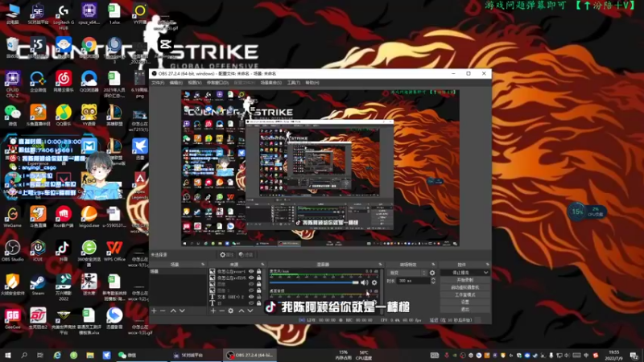Enable 工作室模式 studio mode
Screen dimensions: 644x362
[x=465, y=294]
